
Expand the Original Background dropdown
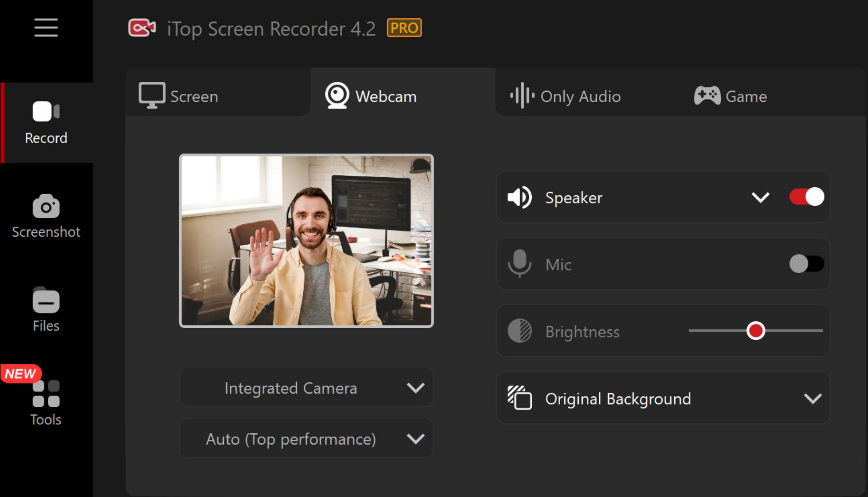(x=812, y=398)
